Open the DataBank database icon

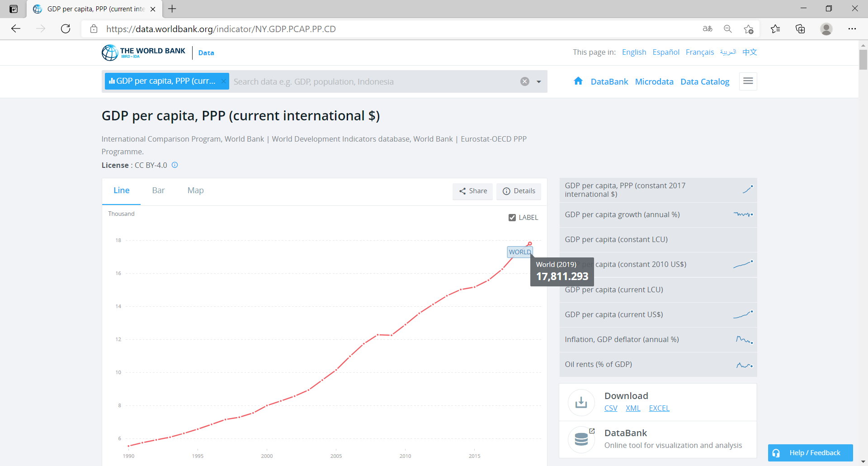[581, 439]
